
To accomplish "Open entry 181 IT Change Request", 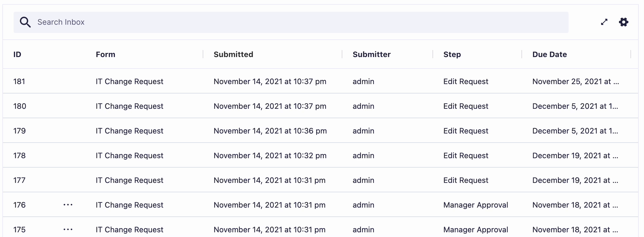I will pyautogui.click(x=129, y=81).
